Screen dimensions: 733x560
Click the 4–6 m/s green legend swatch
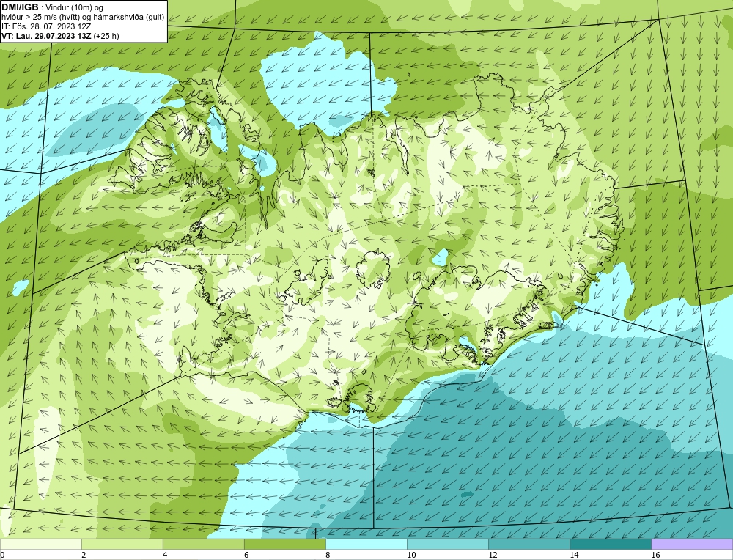(x=204, y=544)
